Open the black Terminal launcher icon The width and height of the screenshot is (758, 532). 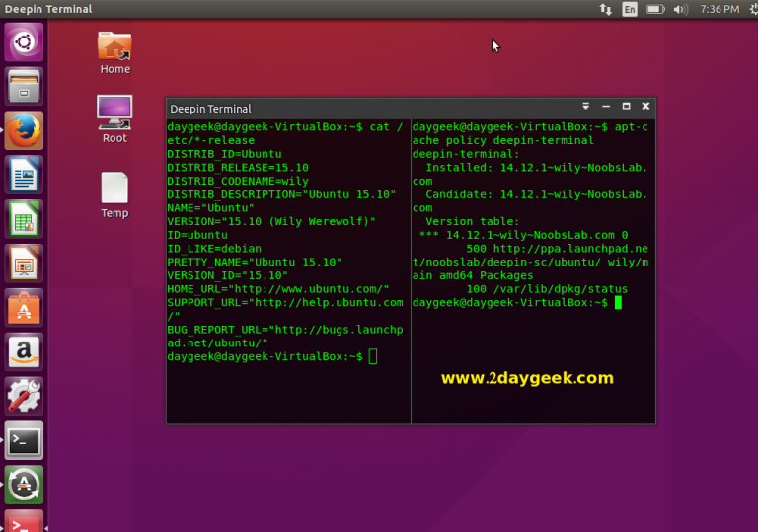coord(24,440)
